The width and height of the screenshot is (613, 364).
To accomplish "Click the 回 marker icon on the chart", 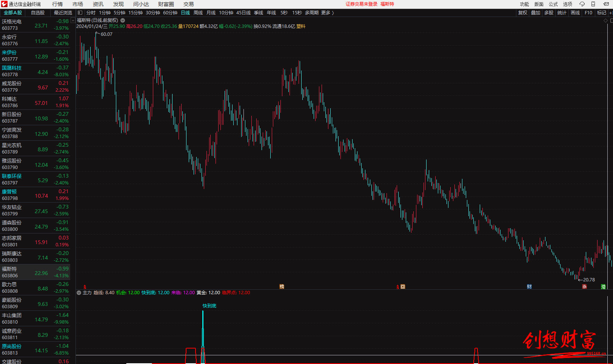I will click(403, 287).
